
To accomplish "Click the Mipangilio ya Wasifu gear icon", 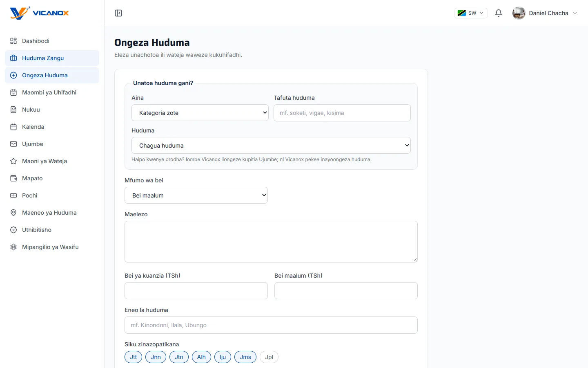I will tap(13, 247).
